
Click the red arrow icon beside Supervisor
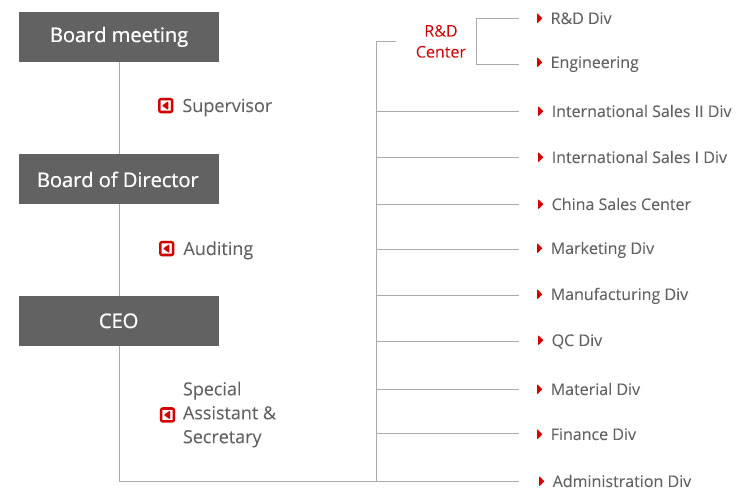click(x=166, y=105)
